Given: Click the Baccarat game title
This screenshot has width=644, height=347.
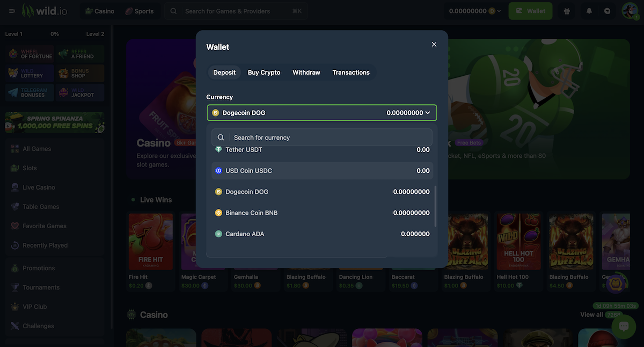Looking at the screenshot, I should pos(403,277).
